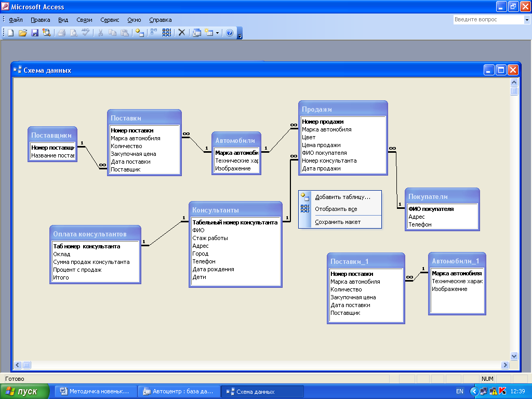532x399 pixels.
Task: Click the 'Введите вопрос' help input field
Action: click(488, 20)
